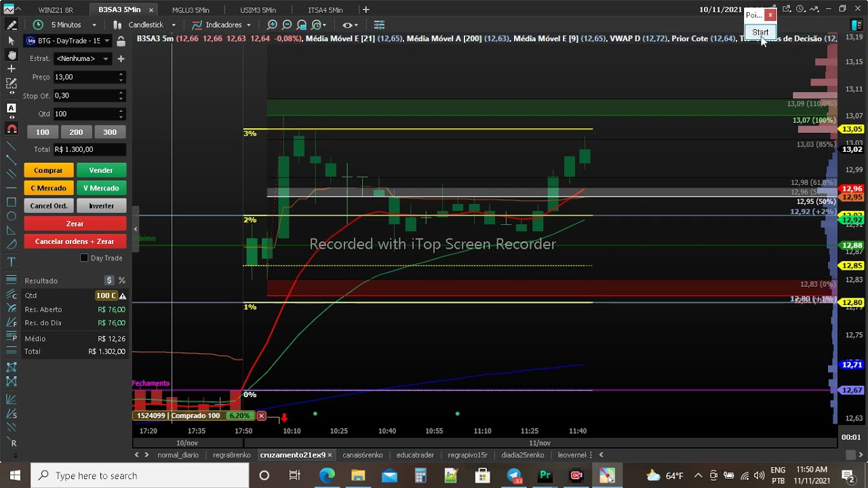Switch to the MGLU3 5Min tab
The image size is (868, 488).
191,10
